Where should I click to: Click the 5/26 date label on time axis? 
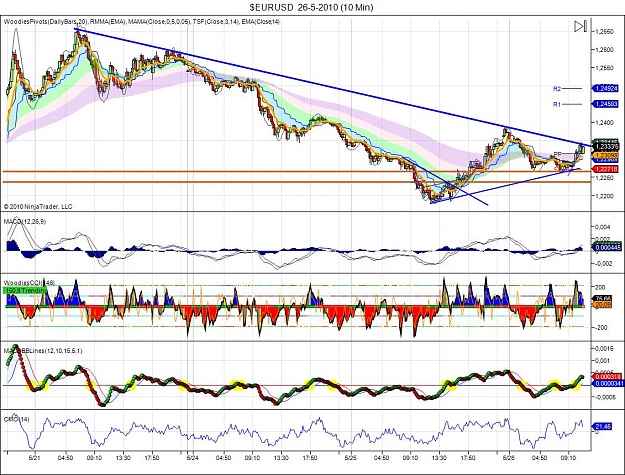click(x=509, y=458)
